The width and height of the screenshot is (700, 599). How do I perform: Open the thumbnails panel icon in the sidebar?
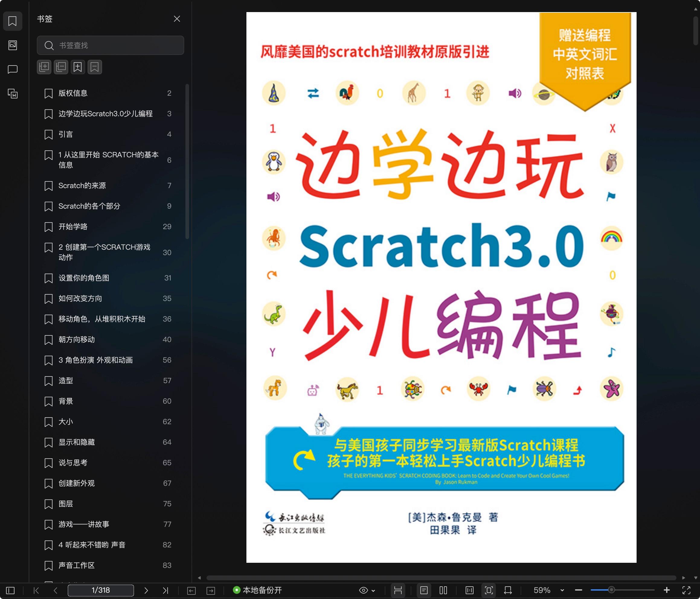[x=12, y=45]
